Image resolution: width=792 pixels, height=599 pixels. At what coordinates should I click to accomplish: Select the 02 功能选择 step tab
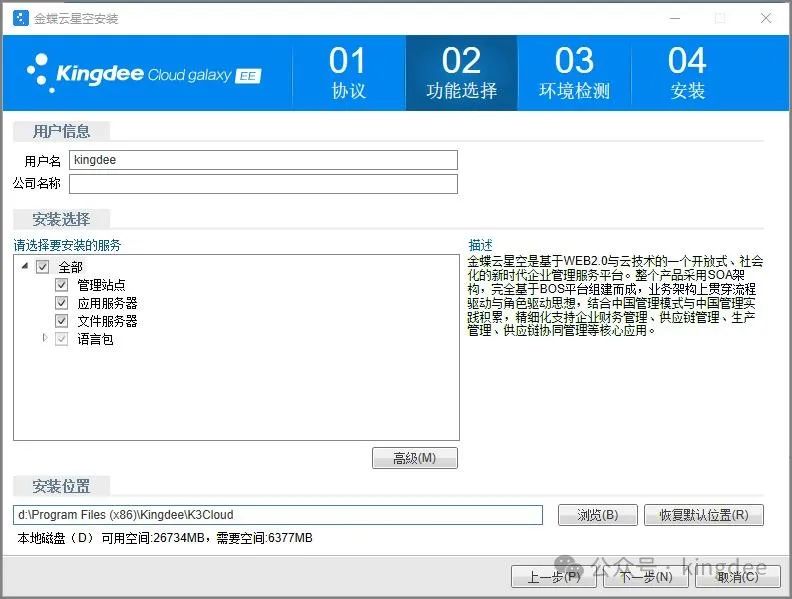(461, 73)
